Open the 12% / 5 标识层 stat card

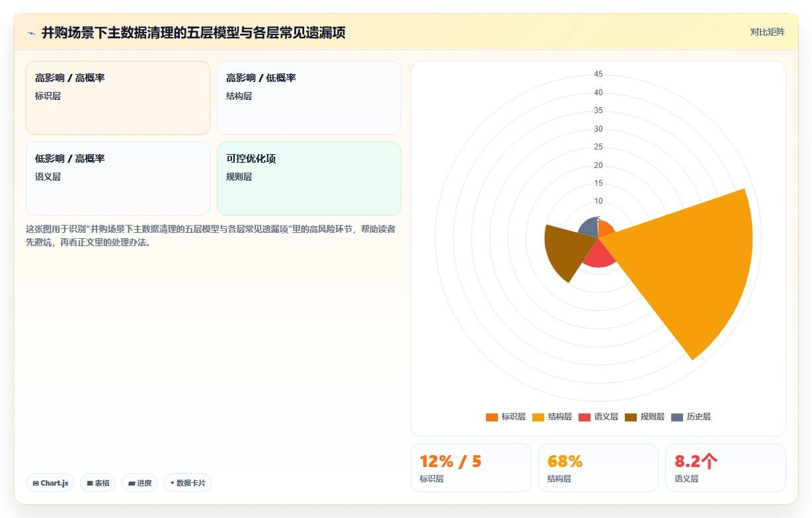(x=471, y=468)
